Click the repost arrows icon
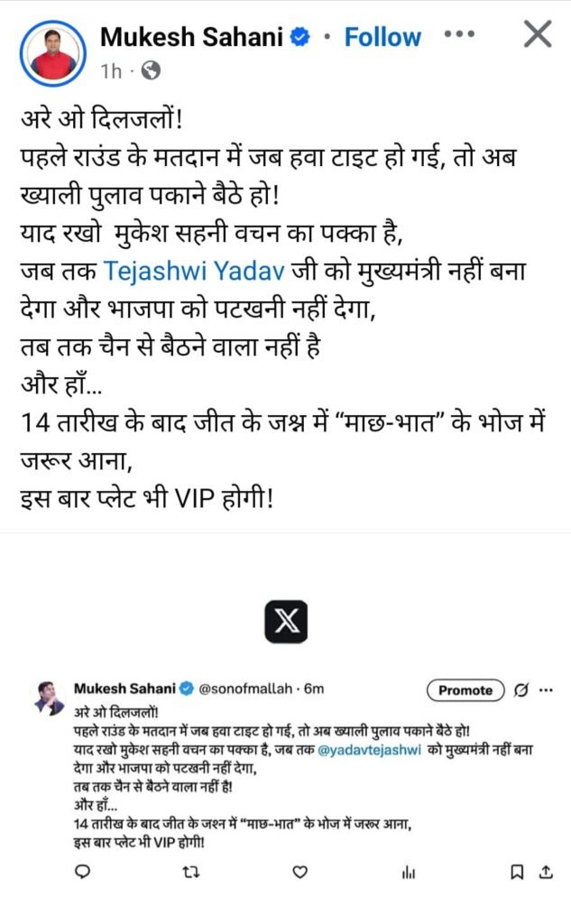This screenshot has height=924, width=571. pyautogui.click(x=191, y=872)
